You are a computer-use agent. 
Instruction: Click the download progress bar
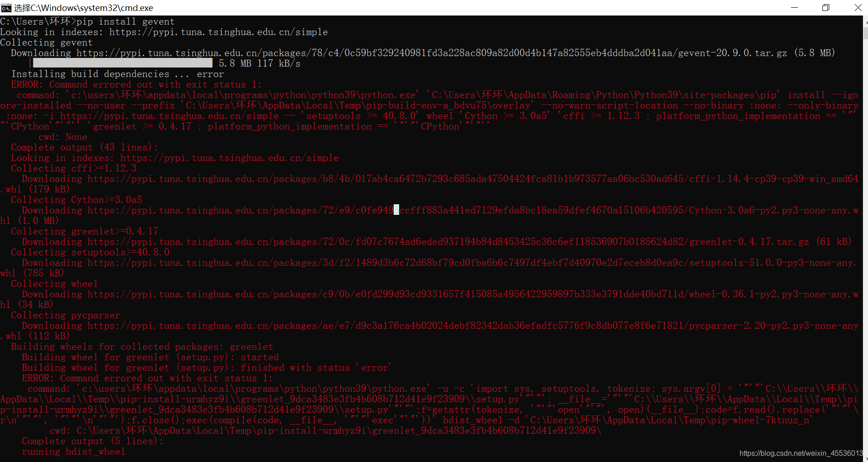click(121, 62)
